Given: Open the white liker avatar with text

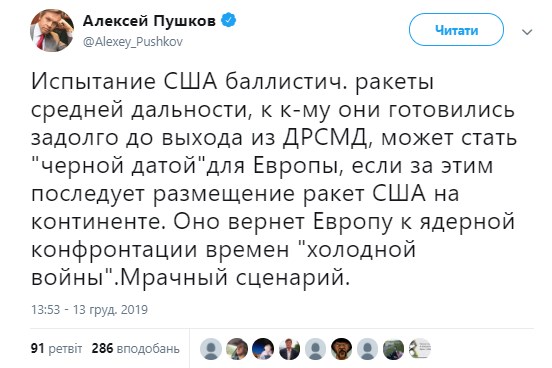Looking at the screenshot, I should (419, 349).
